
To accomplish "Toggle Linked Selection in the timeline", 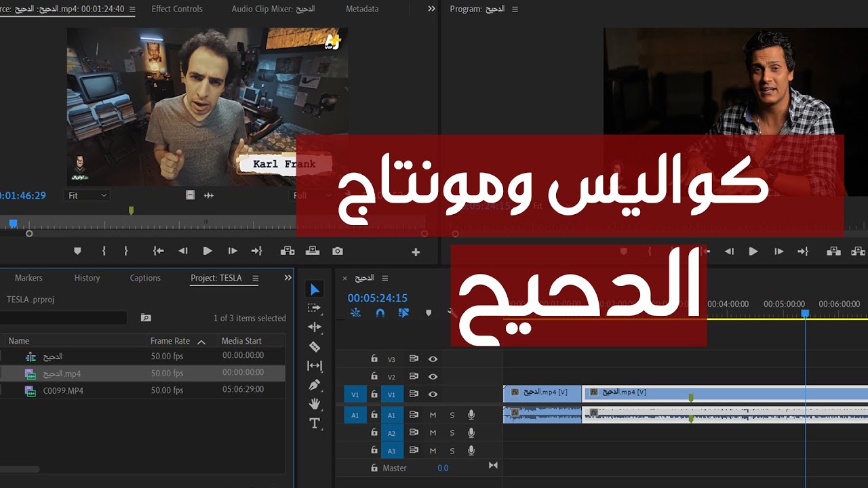I will [x=404, y=313].
